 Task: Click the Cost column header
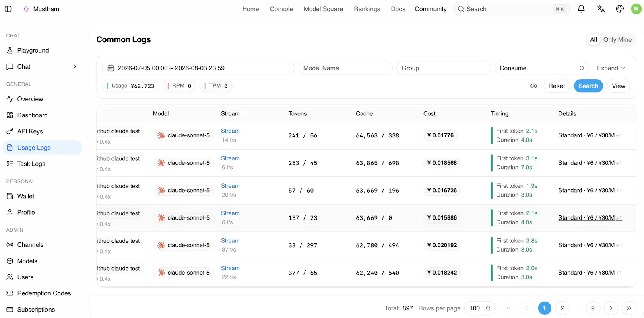click(x=429, y=114)
